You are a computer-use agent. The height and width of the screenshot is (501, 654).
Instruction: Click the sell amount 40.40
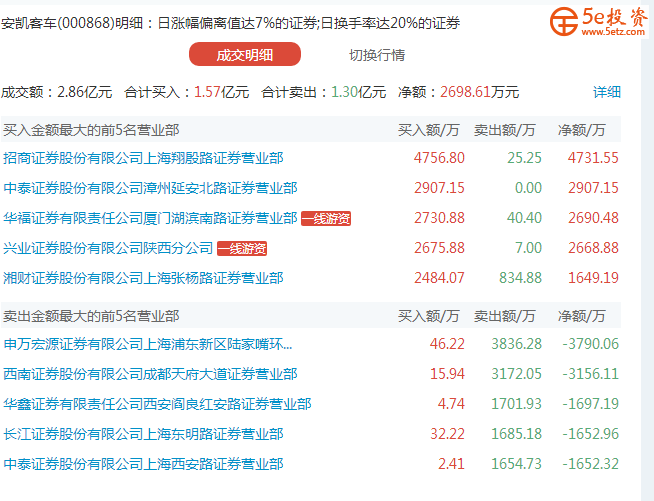pyautogui.click(x=524, y=218)
